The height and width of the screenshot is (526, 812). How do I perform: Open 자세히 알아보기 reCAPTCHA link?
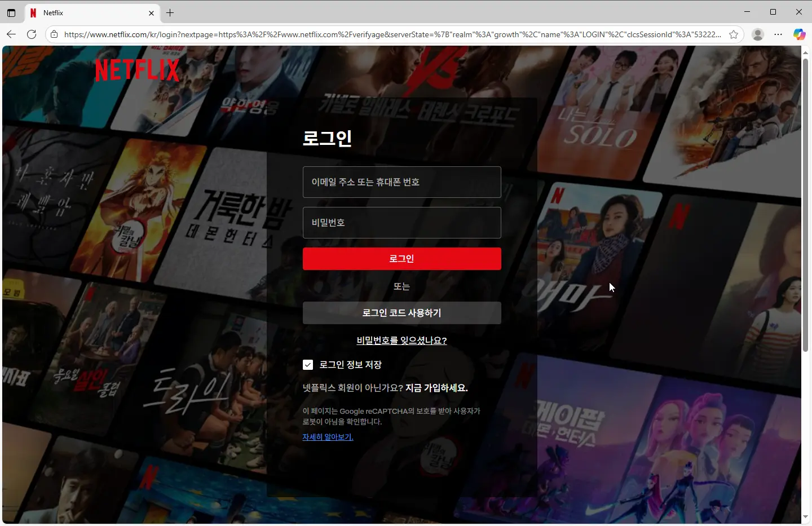click(328, 437)
